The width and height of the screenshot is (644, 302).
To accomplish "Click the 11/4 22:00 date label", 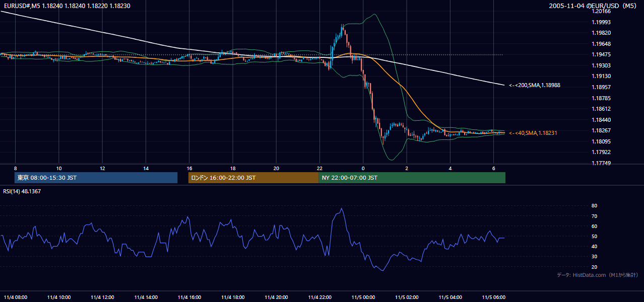I will (x=320, y=297).
